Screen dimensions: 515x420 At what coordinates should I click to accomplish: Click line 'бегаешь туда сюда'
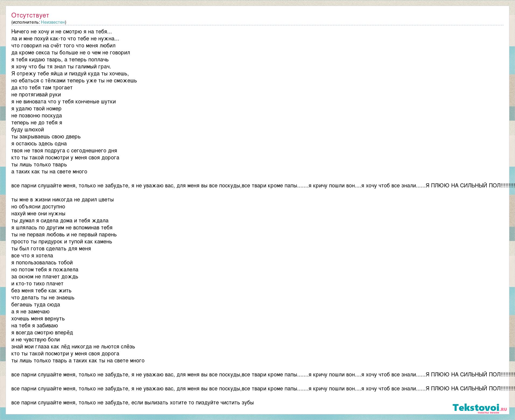pyautogui.click(x=36, y=304)
